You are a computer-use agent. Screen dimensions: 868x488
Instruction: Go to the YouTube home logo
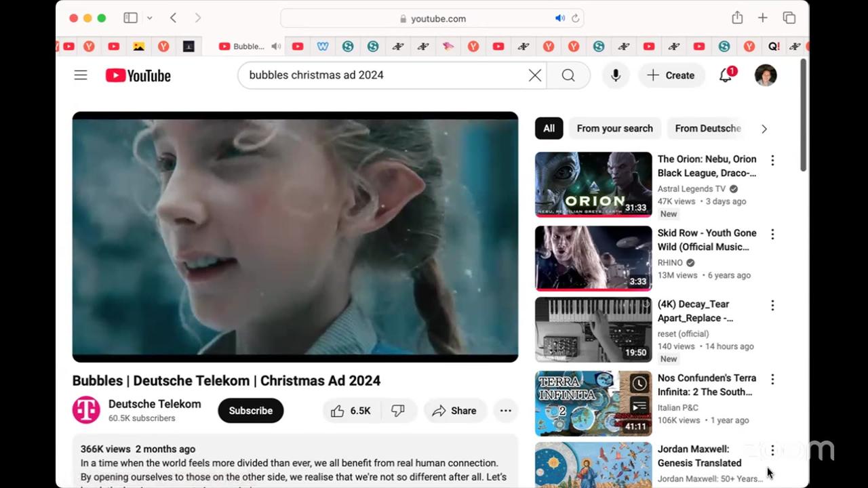[138, 75]
